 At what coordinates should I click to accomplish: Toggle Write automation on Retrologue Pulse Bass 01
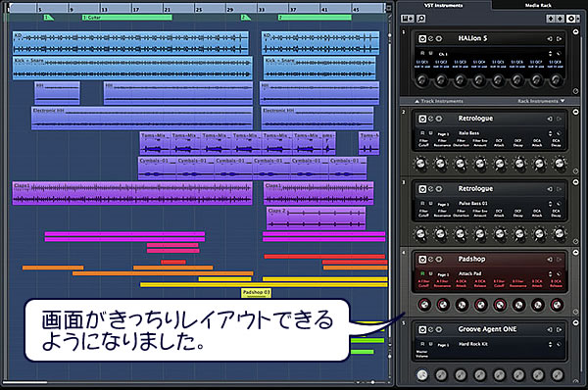[x=430, y=203]
